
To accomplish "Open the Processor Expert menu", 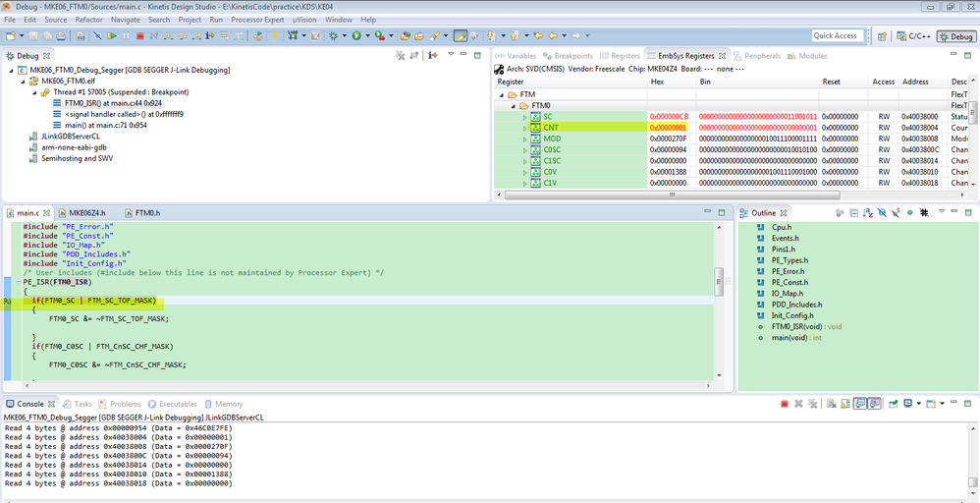I will click(257, 20).
